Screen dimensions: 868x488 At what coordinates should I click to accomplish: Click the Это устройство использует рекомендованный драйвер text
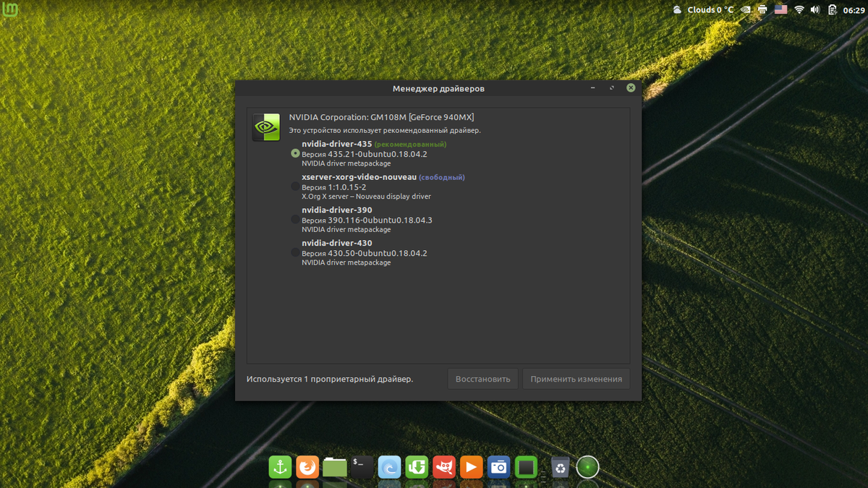tap(385, 131)
